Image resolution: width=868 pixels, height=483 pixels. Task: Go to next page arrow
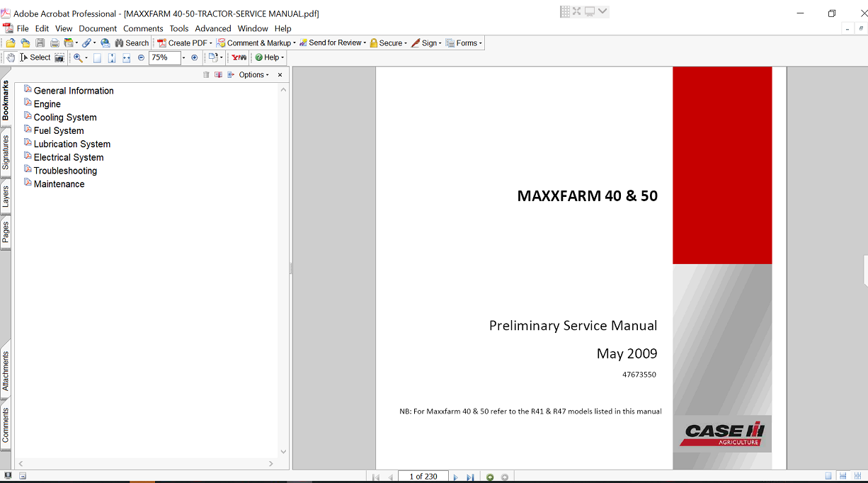(x=455, y=477)
